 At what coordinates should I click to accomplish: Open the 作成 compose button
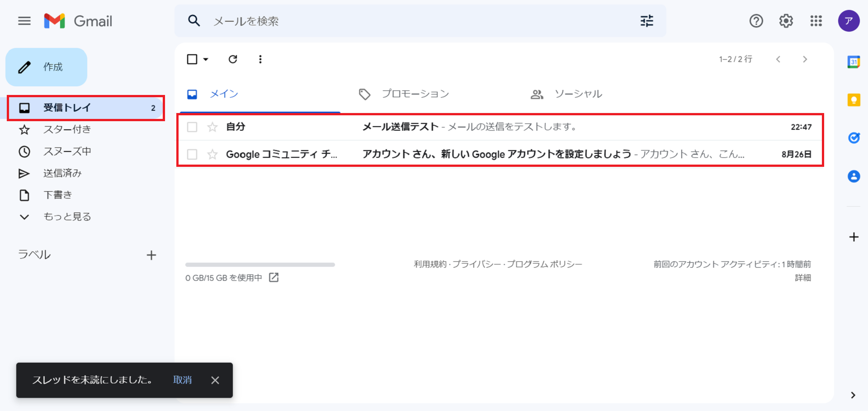click(46, 66)
